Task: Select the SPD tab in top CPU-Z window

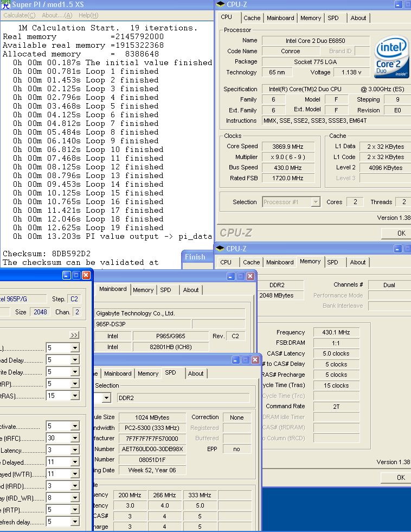Action: [333, 18]
